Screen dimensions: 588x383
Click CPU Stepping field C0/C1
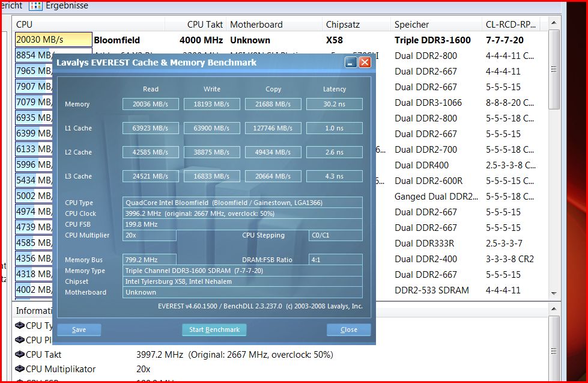[x=336, y=236]
